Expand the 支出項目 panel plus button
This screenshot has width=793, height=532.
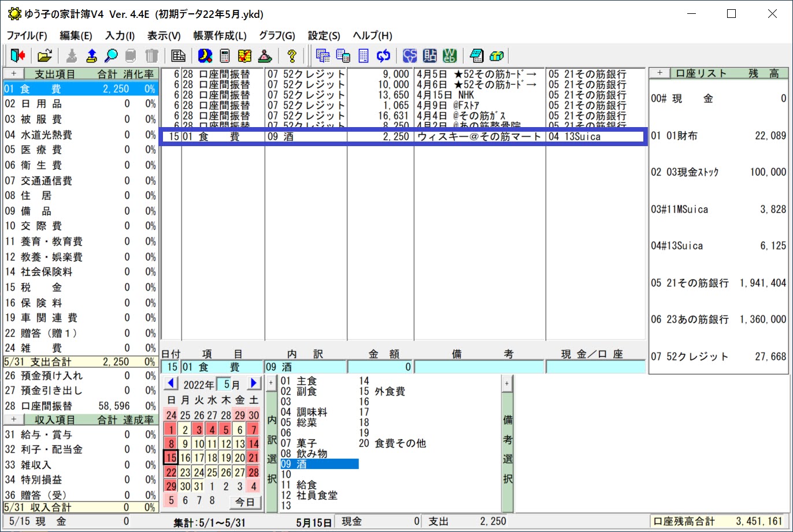point(14,73)
